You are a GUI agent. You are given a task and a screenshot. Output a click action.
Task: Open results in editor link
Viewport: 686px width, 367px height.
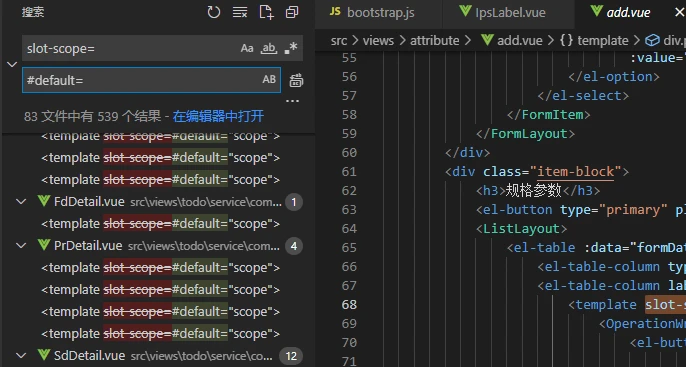point(218,116)
